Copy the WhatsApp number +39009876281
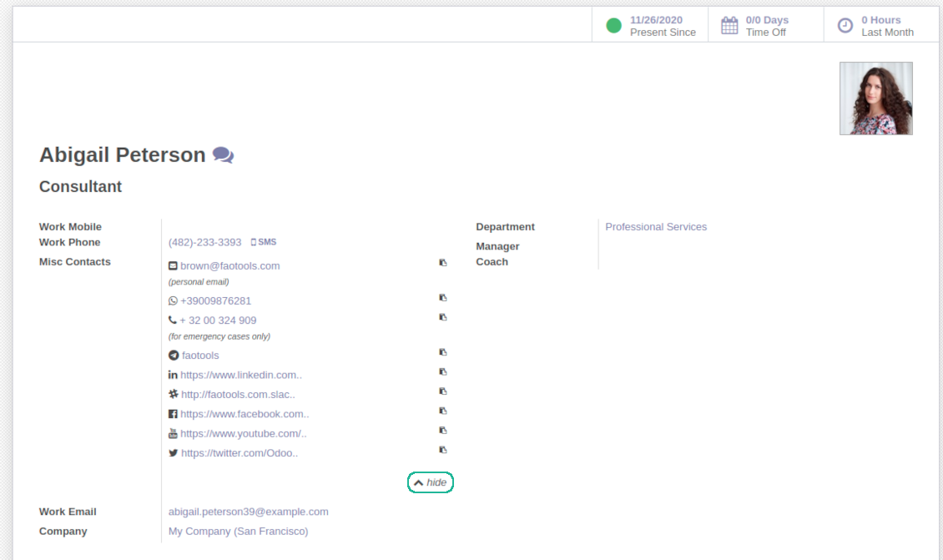Viewport: 943px width, 560px height. (x=443, y=297)
